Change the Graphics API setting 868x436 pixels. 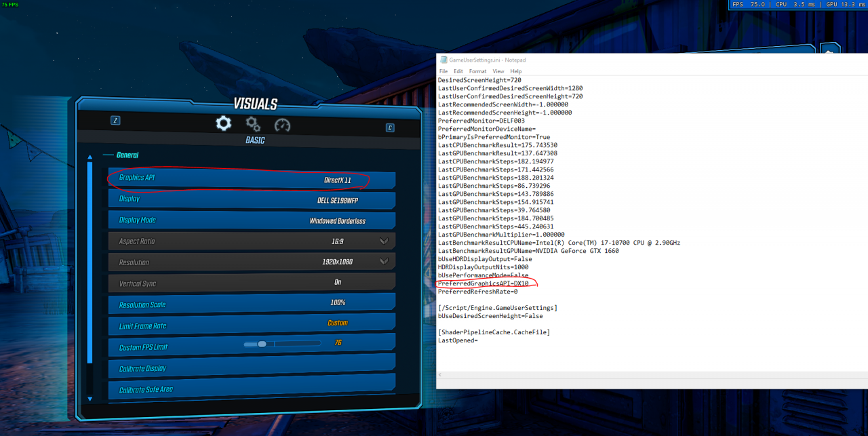click(251, 179)
